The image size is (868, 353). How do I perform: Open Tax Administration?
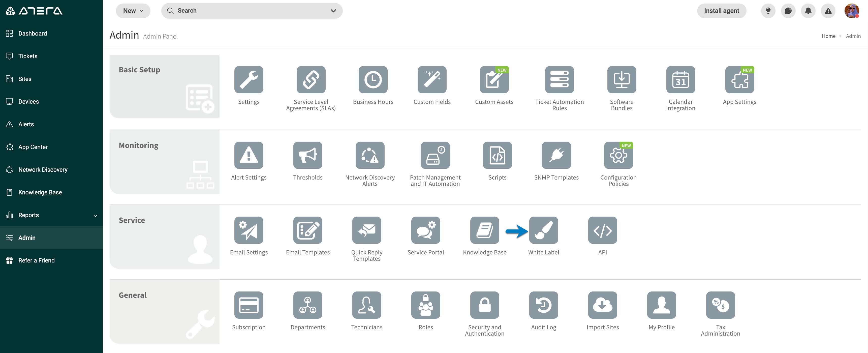tap(720, 305)
